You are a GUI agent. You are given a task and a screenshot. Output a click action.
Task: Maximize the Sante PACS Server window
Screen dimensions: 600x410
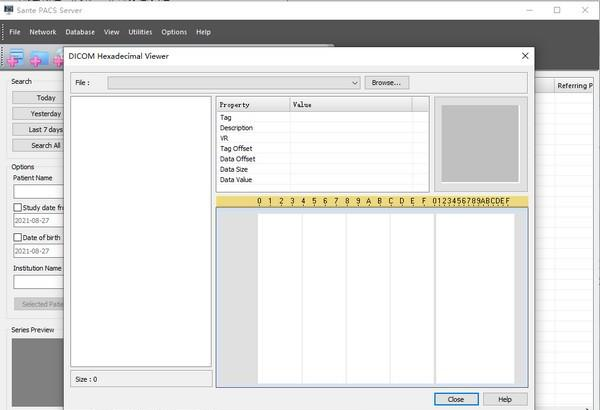[557, 10]
